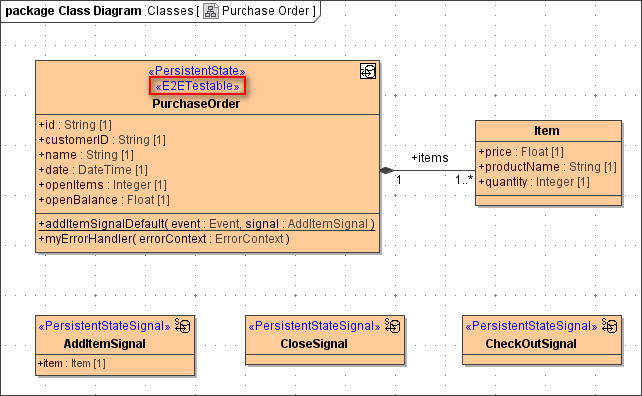Select the +id : String attribute
The height and width of the screenshot is (396, 642).
75,124
